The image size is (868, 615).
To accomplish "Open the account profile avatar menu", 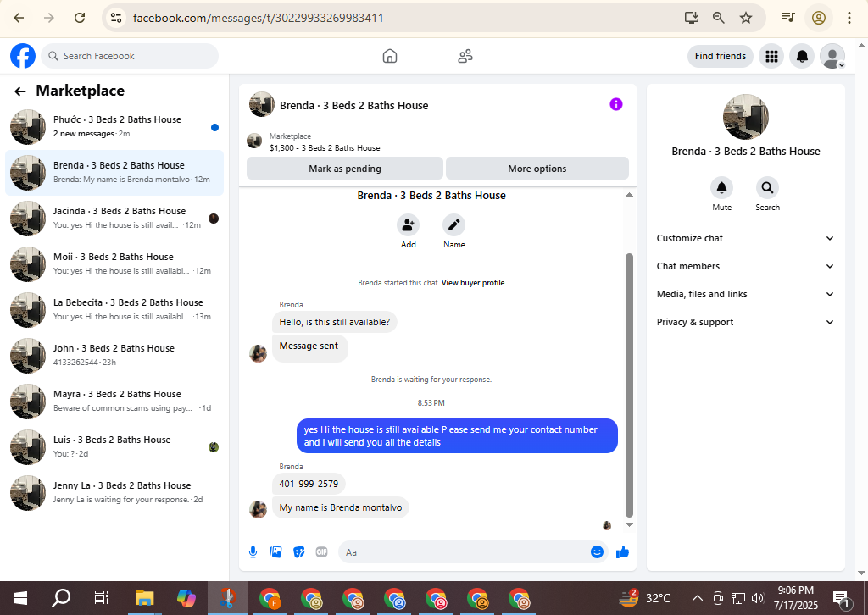I will pos(832,56).
